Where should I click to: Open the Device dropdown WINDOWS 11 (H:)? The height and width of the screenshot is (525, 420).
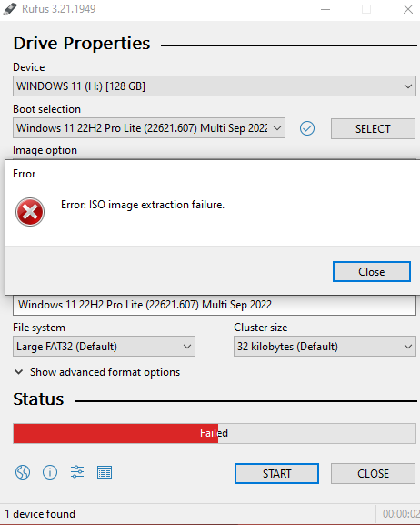[215, 86]
